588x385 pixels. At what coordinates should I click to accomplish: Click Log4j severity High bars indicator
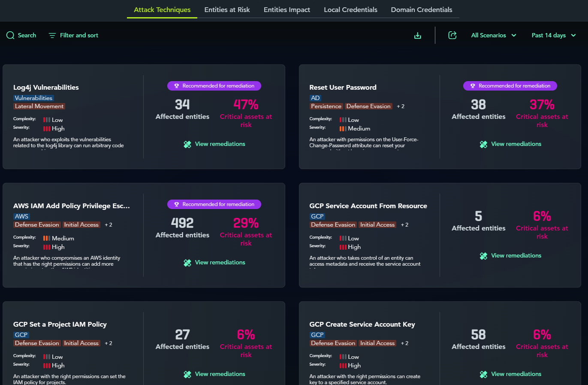click(47, 128)
